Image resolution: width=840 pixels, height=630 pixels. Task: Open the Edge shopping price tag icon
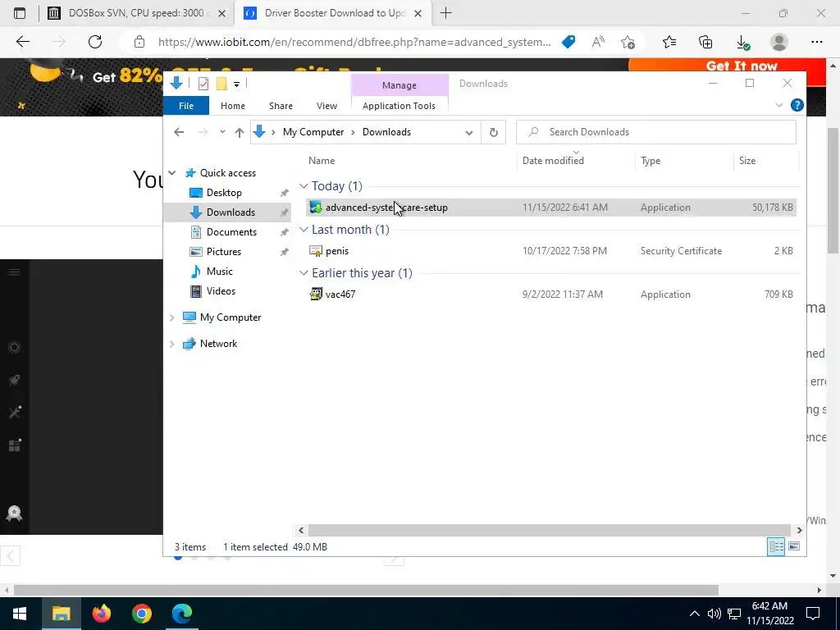click(568, 42)
